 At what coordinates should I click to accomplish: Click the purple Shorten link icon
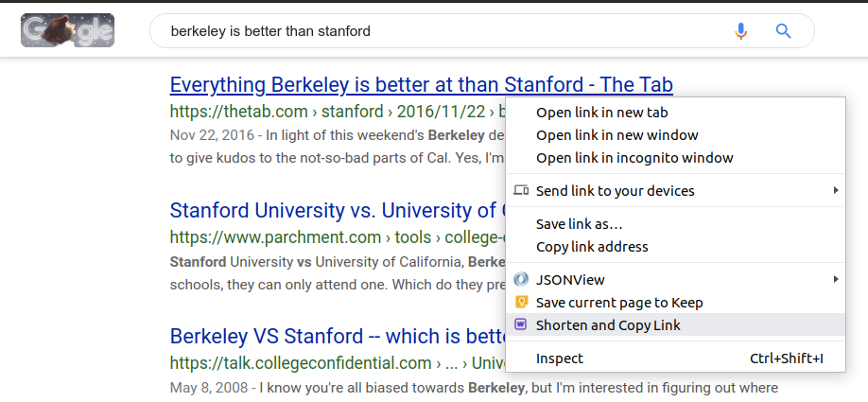pos(520,325)
